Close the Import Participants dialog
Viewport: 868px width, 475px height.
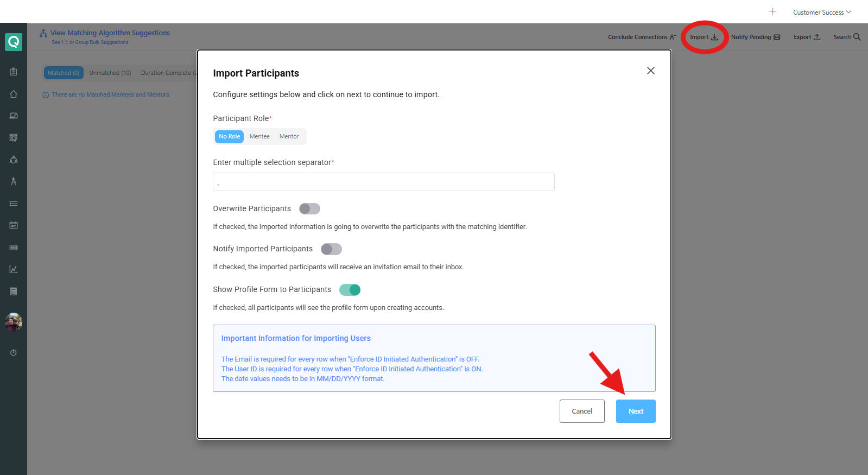[x=651, y=71]
